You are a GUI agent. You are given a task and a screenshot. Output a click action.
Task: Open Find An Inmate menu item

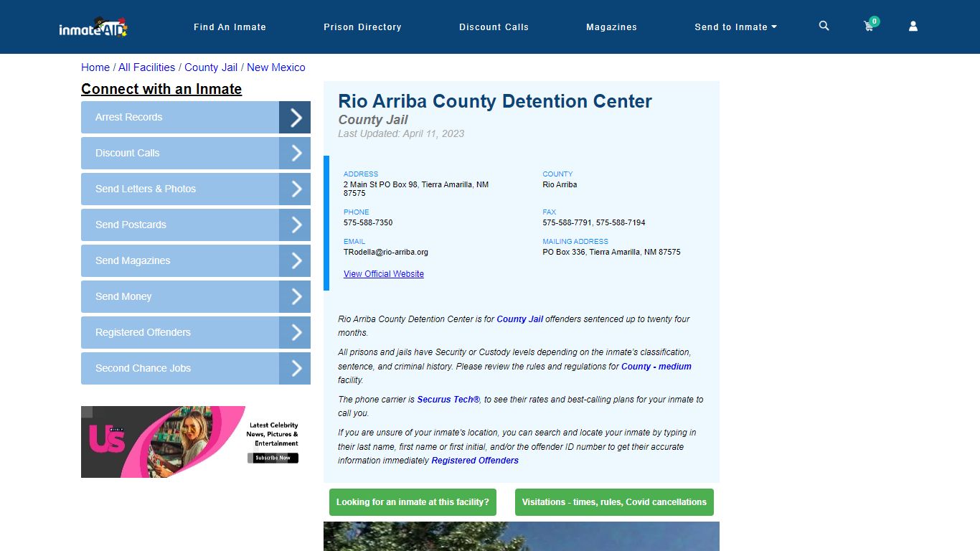coord(230,27)
